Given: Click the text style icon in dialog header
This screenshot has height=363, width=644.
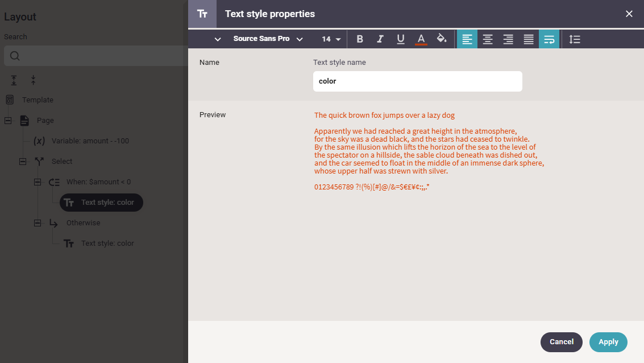Looking at the screenshot, I should coord(202,14).
